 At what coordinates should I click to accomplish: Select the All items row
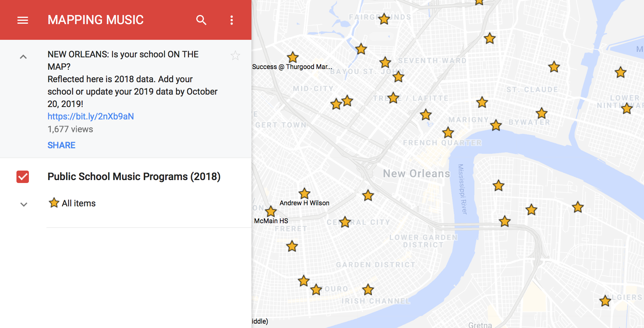[72, 203]
